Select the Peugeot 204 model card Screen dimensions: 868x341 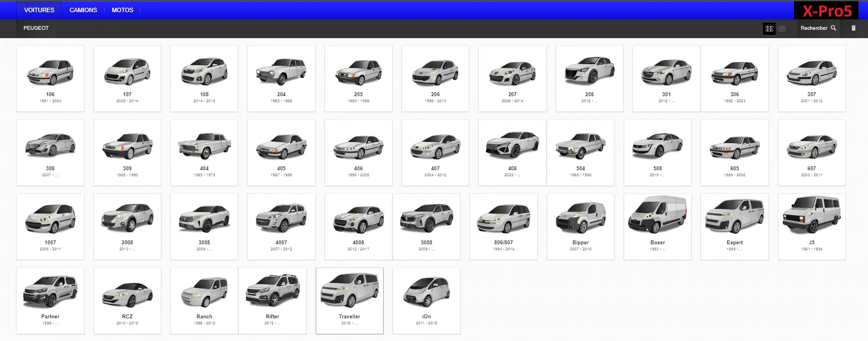281,78
